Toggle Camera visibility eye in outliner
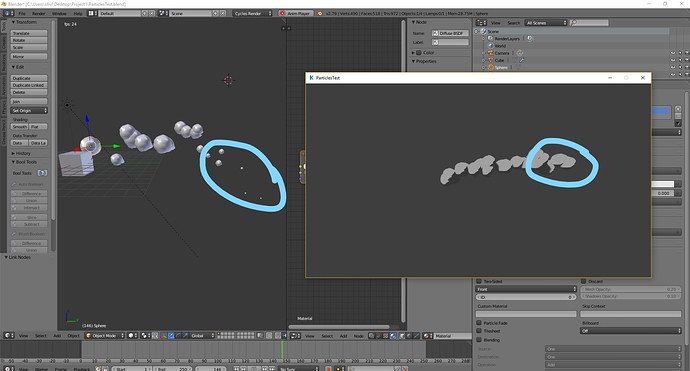This screenshot has height=371, width=690. [x=673, y=53]
